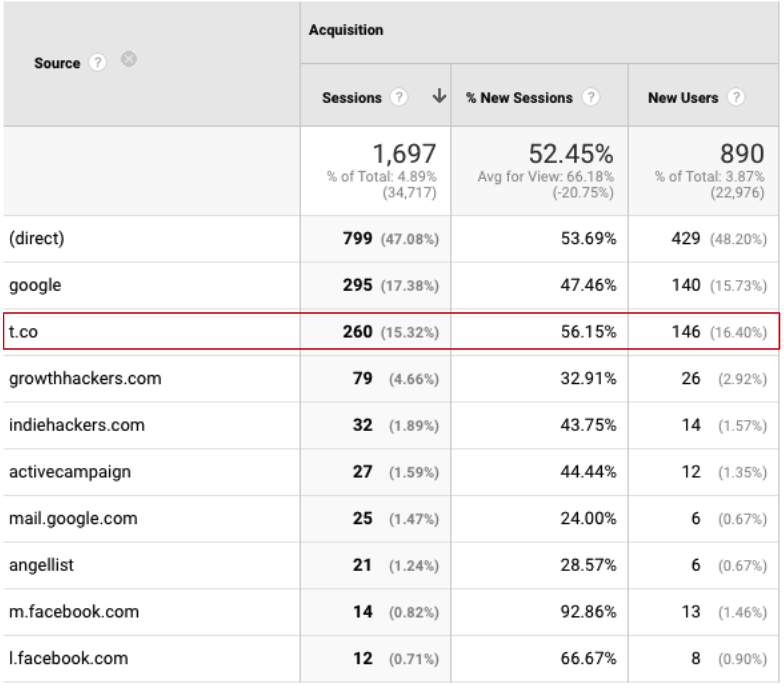Image resolution: width=784 pixels, height=689 pixels.
Task: Click the New Users help icon
Action: (x=736, y=98)
